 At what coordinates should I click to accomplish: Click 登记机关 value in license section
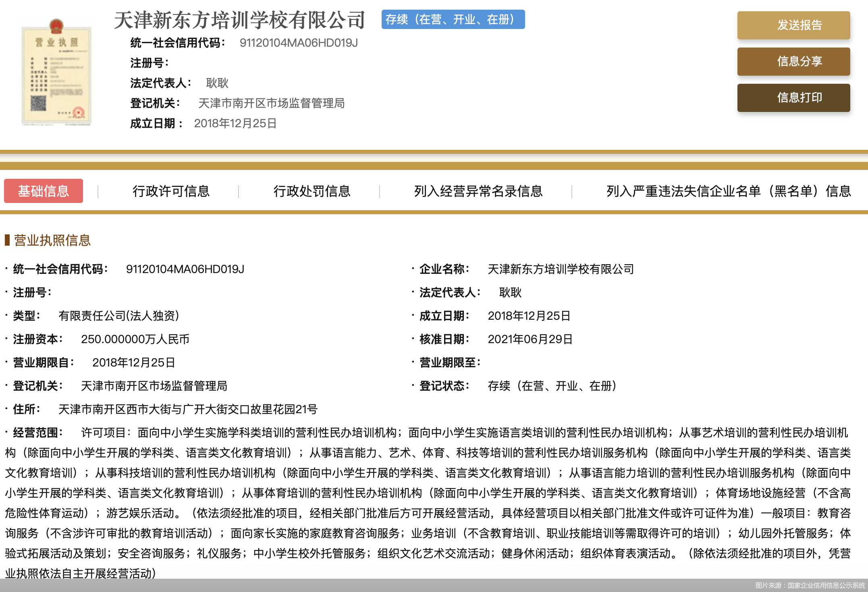(154, 386)
